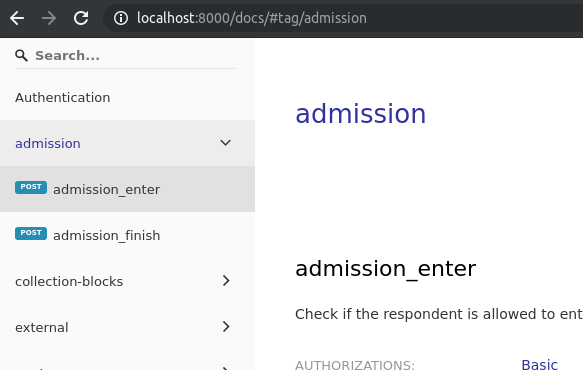Expand the collection-blocks section

click(226, 281)
